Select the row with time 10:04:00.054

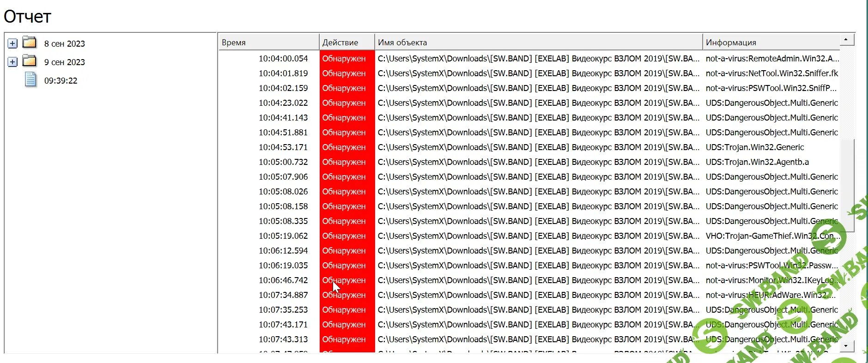click(283, 59)
